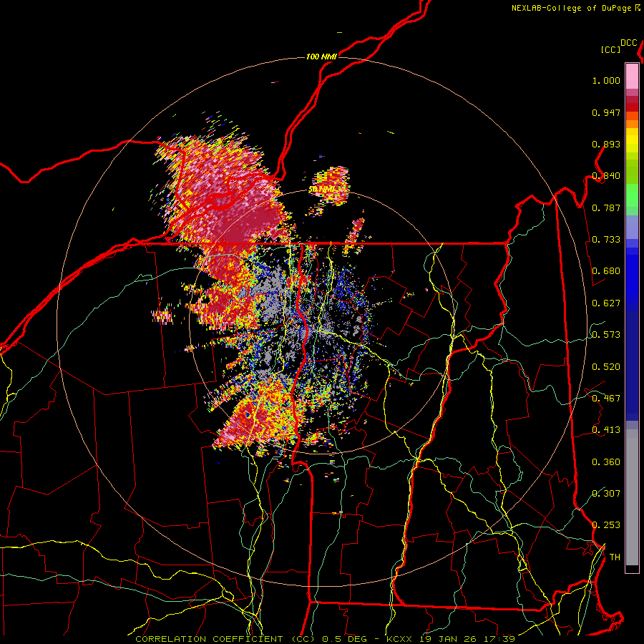This screenshot has width=644, height=644.
Task: Click the 50 NMI range ring label
Action: point(321,190)
